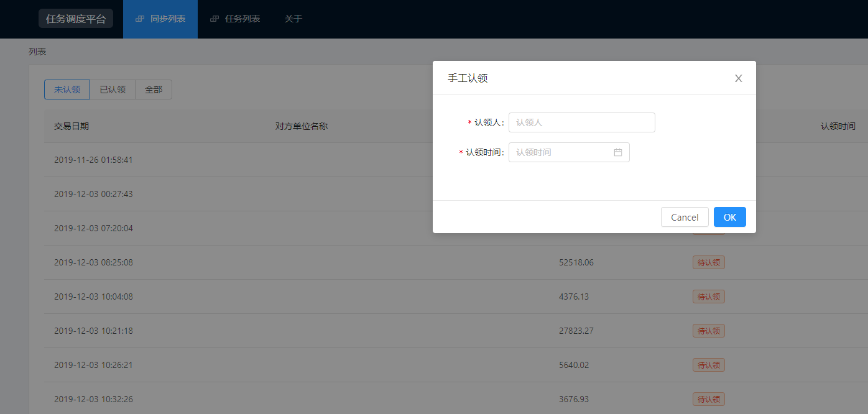The image size is (868, 414).
Task: Click 待认领 tag in 52518.06 row
Action: click(x=709, y=262)
